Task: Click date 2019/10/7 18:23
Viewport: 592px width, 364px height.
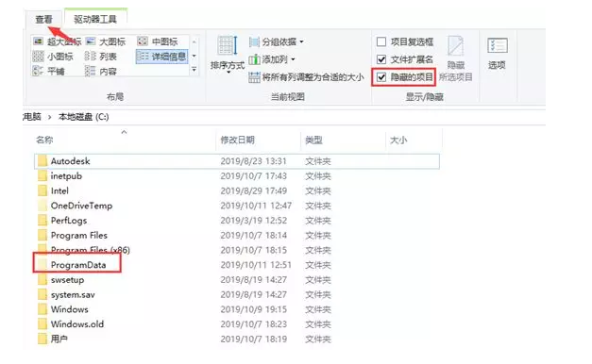Action: pos(253,324)
